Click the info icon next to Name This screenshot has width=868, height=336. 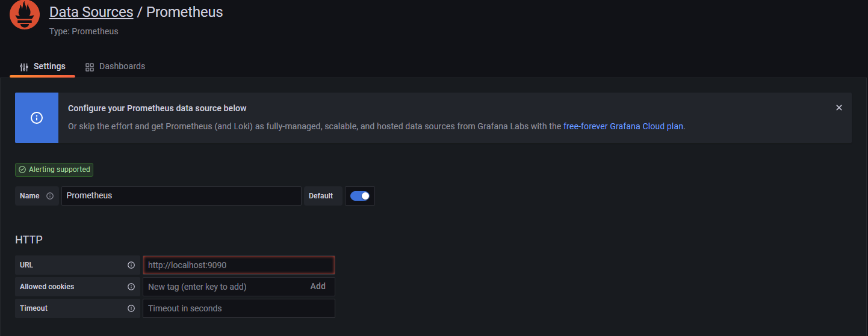[x=50, y=196]
